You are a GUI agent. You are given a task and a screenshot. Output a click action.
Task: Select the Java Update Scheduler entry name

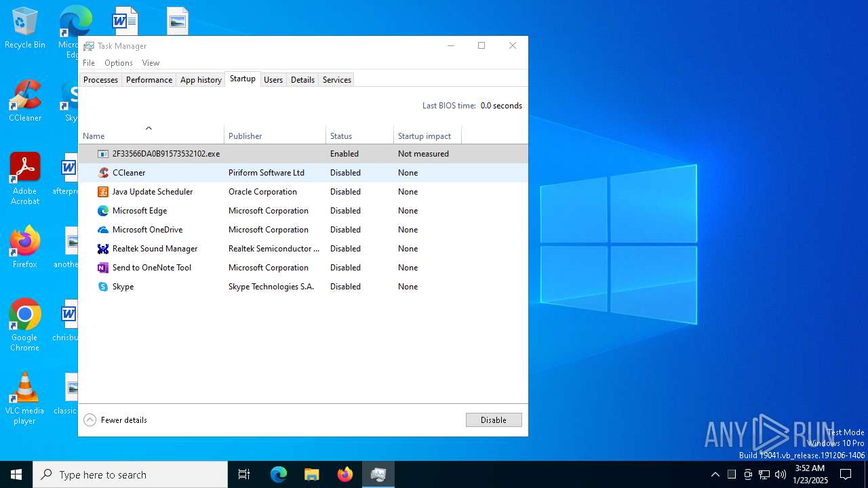(x=153, y=192)
